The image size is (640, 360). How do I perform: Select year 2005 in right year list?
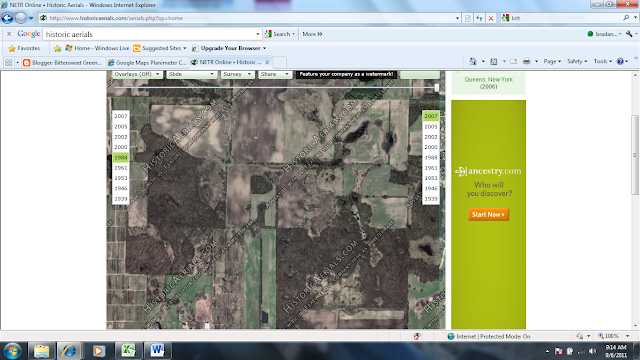(x=431, y=127)
